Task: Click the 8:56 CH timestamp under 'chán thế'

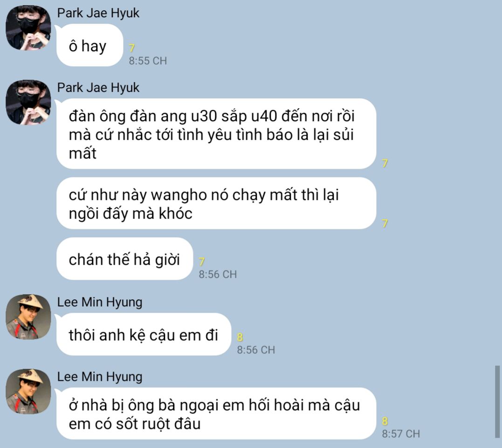Action: [218, 275]
